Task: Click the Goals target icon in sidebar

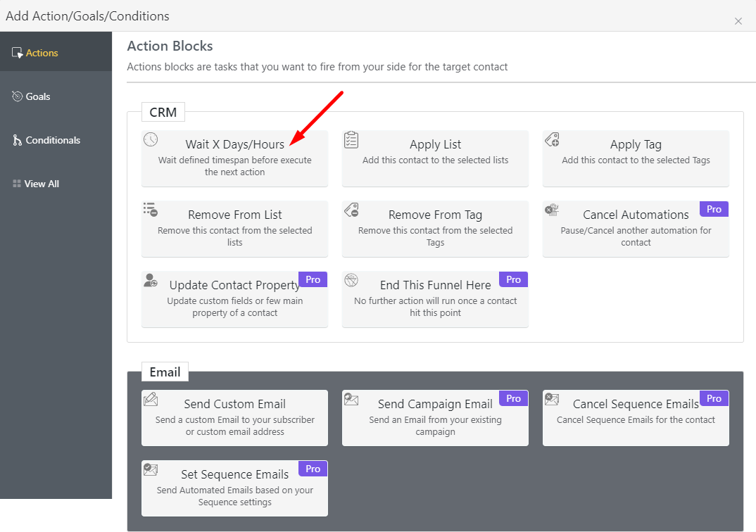Action: coord(18,96)
